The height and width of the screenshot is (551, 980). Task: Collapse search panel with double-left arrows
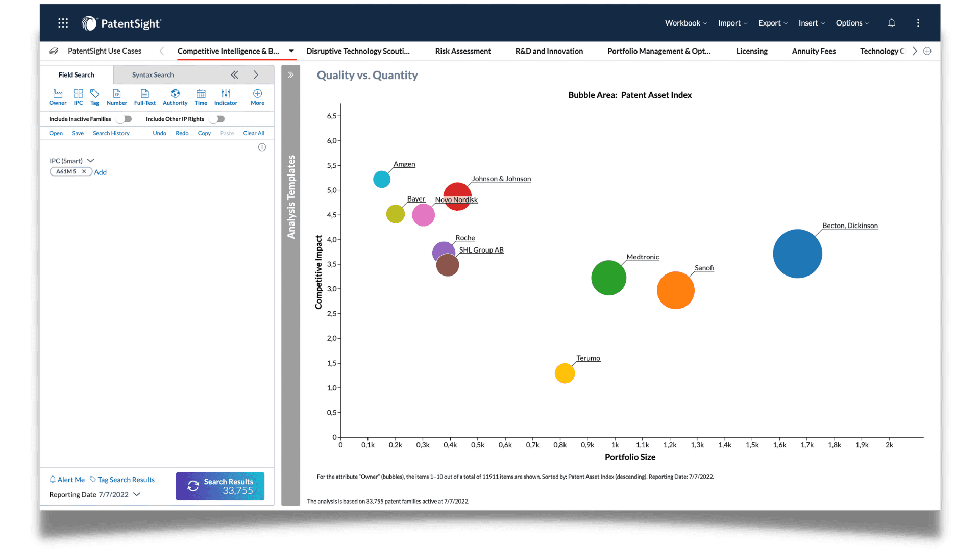click(234, 75)
